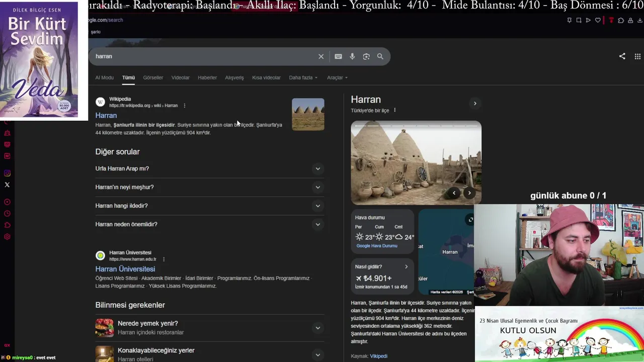Open Instagram from the browser sidebar
644x362 pixels.
point(7,173)
